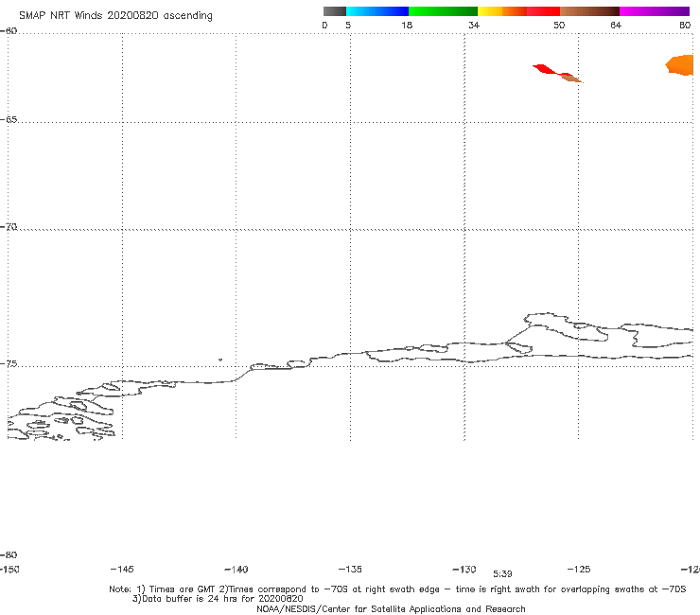Click the gray 0-5 segment of color bar
Image resolution: width=700 pixels, height=615 pixels.
point(334,11)
